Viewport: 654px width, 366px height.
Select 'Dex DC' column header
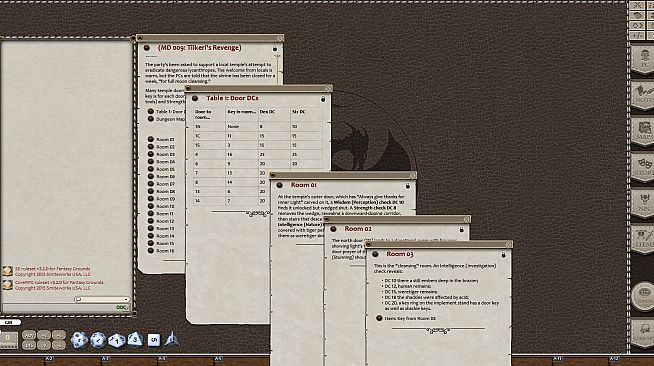pyautogui.click(x=274, y=114)
